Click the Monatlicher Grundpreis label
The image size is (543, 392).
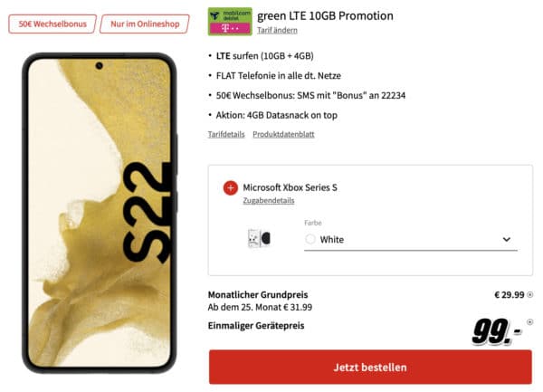coord(258,295)
